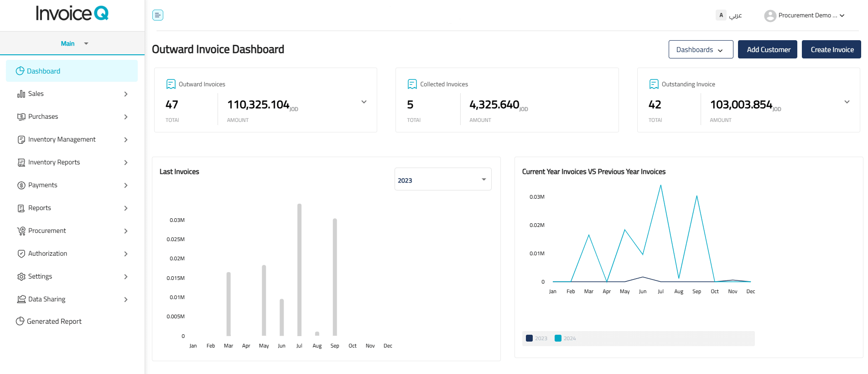Toggle the 2023 series in chart legend

[x=536, y=338]
